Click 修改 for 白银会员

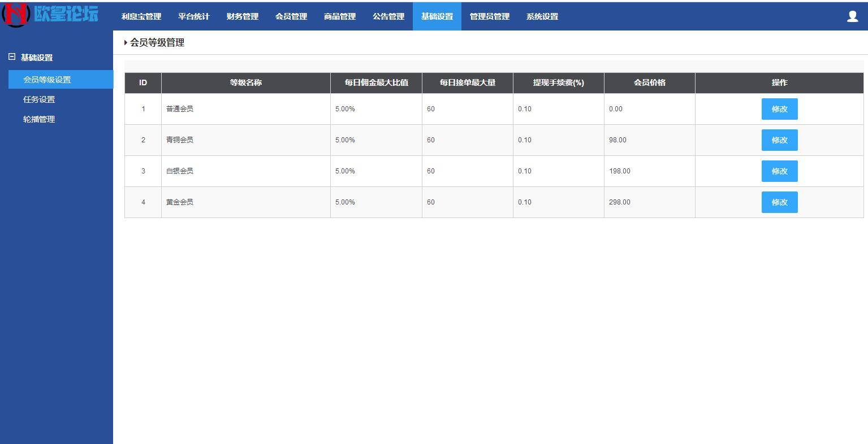point(779,171)
